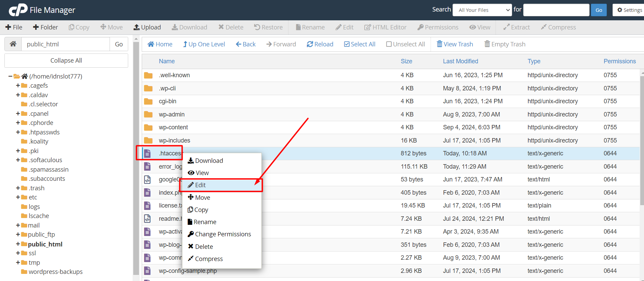The image size is (644, 281).
Task: Click the search text field
Action: tap(556, 10)
